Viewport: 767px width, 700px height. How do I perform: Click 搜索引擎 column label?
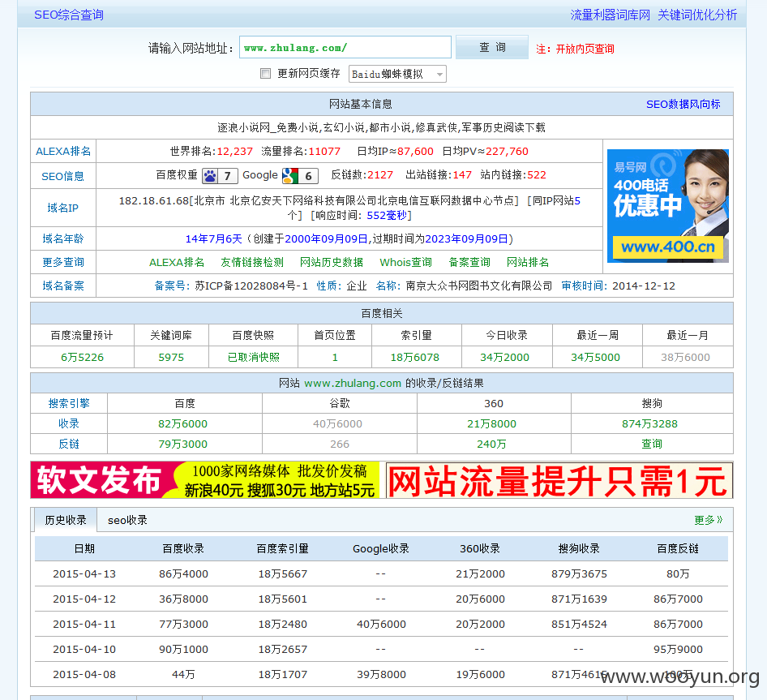(x=69, y=403)
